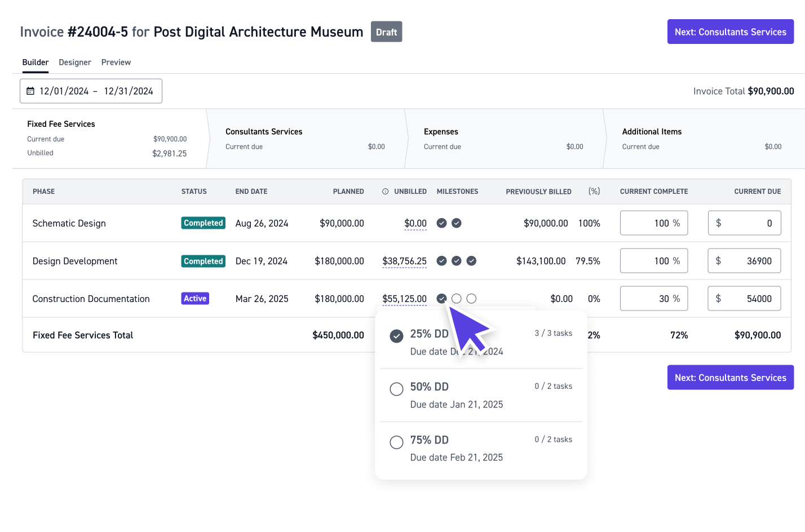Edit Schematic Design current due amount field
Viewport: 805px width, 532px height.
(x=745, y=223)
